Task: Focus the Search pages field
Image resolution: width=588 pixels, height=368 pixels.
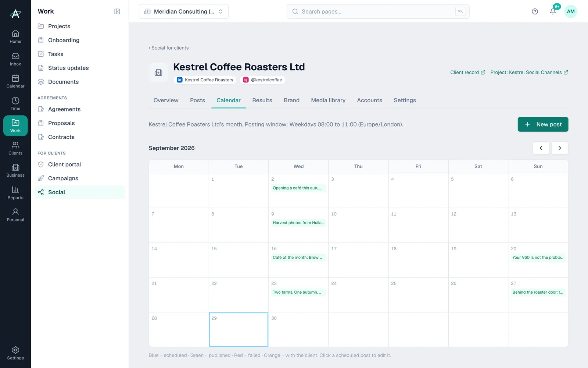Action: (x=378, y=11)
